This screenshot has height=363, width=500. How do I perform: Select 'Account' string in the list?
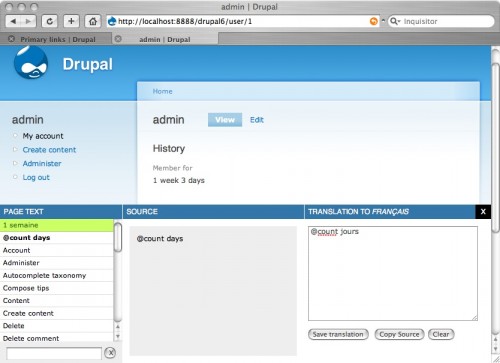(57, 250)
